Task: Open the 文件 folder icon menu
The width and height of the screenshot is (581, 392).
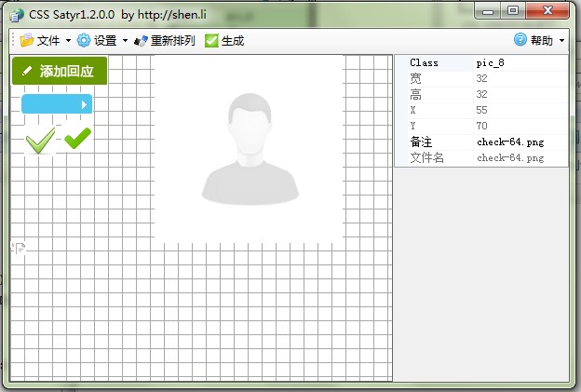Action: pos(27,40)
